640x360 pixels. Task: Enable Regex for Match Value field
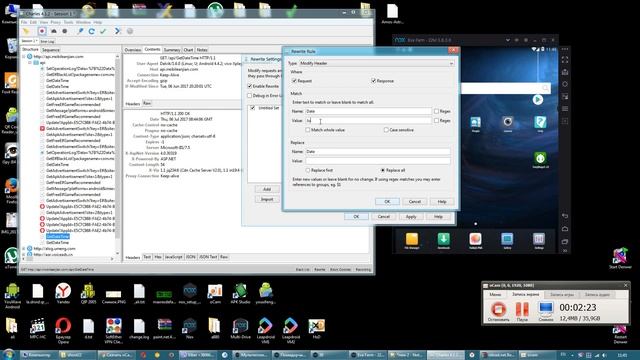[436, 120]
